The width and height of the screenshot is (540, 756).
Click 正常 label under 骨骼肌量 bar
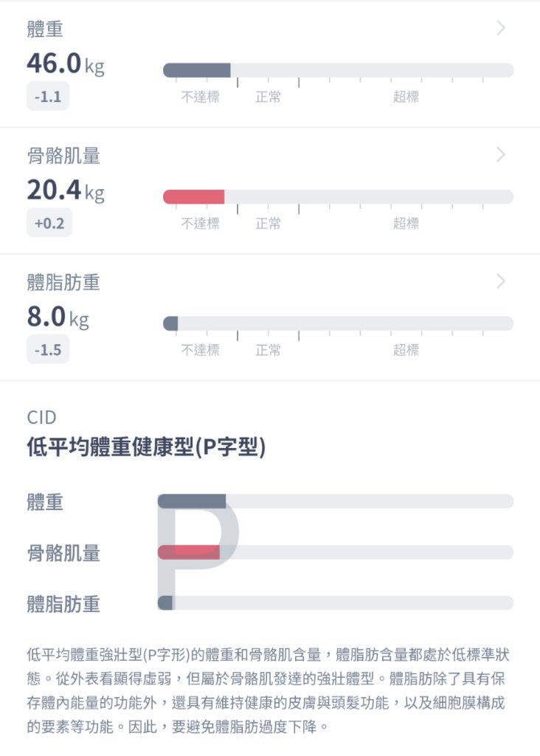point(269,223)
